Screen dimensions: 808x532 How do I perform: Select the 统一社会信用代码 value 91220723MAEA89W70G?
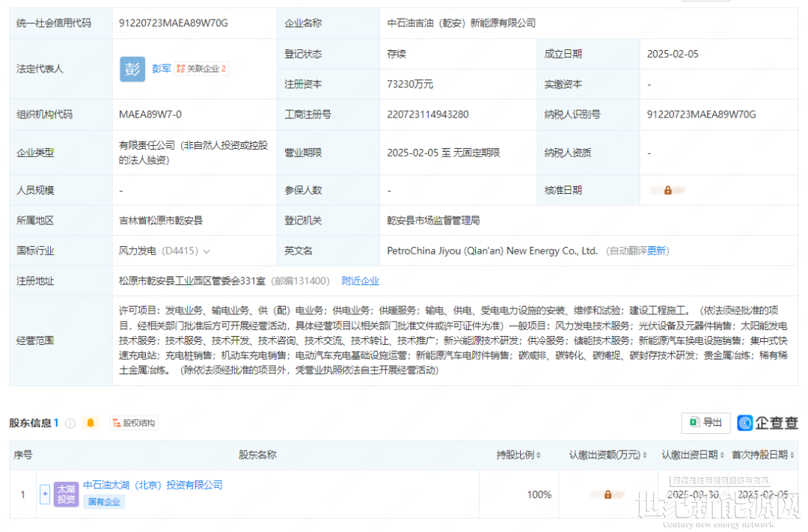point(173,23)
